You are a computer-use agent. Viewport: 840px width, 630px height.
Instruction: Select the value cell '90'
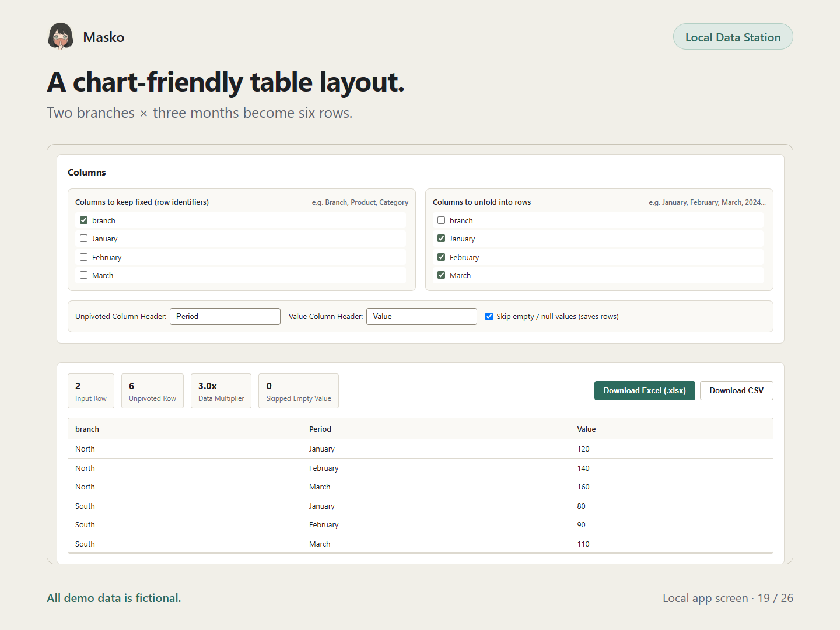(x=582, y=524)
